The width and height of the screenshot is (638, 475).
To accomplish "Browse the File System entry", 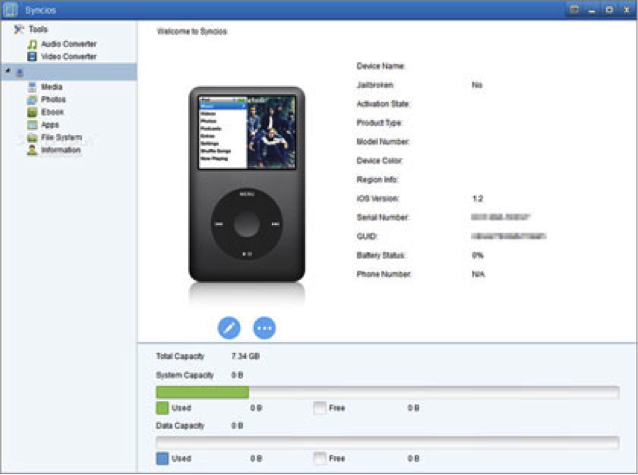I will point(55,137).
